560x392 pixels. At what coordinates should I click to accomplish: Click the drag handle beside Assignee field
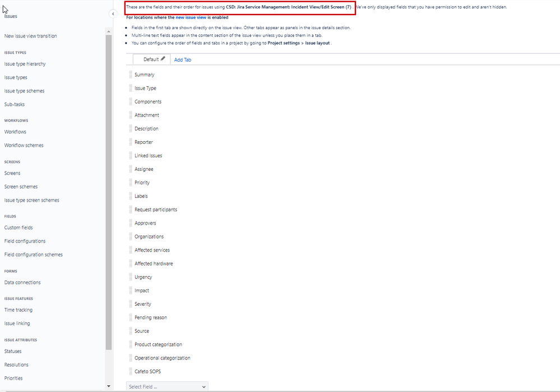pos(131,169)
